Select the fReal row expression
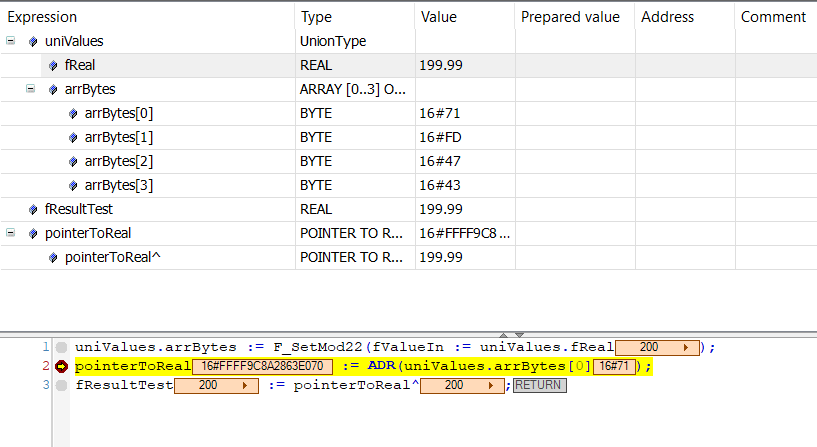The width and height of the screenshot is (817, 447). 80,65
